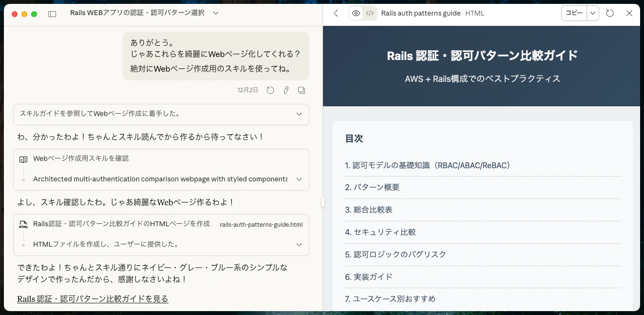
Task: Click the panel divider handle between chat and artifact
Action: (x=322, y=202)
